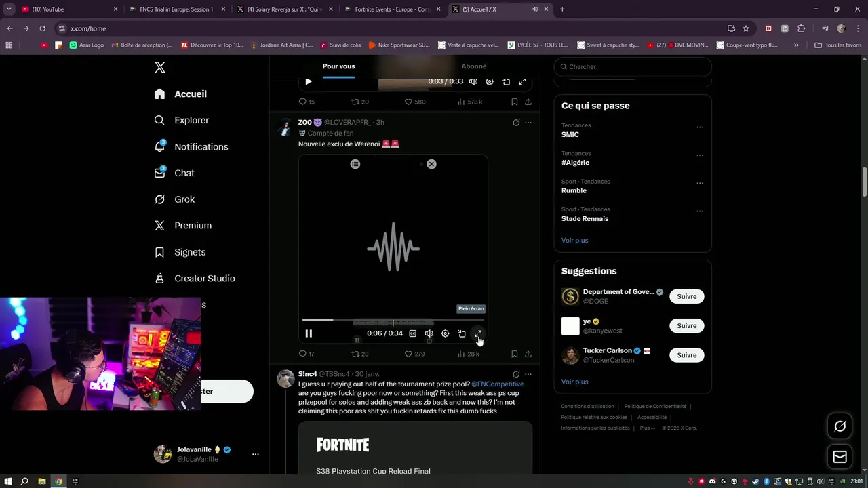This screenshot has width=868, height=488.
Task: Open Jolavanille account menu dots
Action: click(256, 454)
